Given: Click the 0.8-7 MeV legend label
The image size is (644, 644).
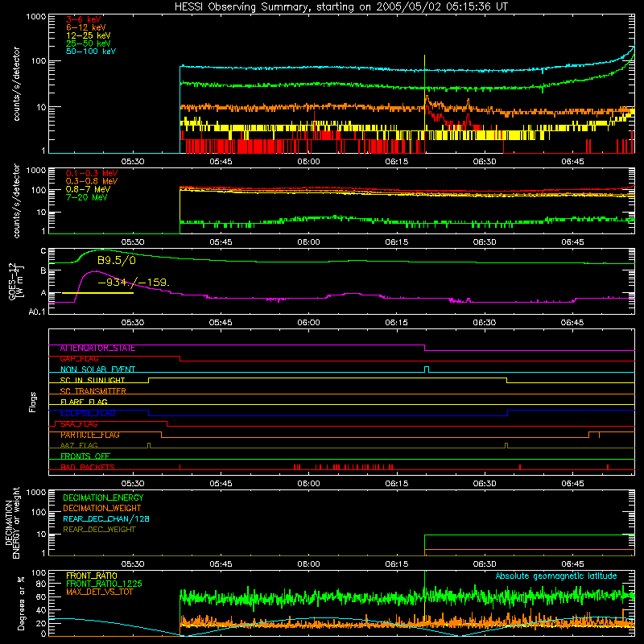Looking at the screenshot, I should [88, 189].
